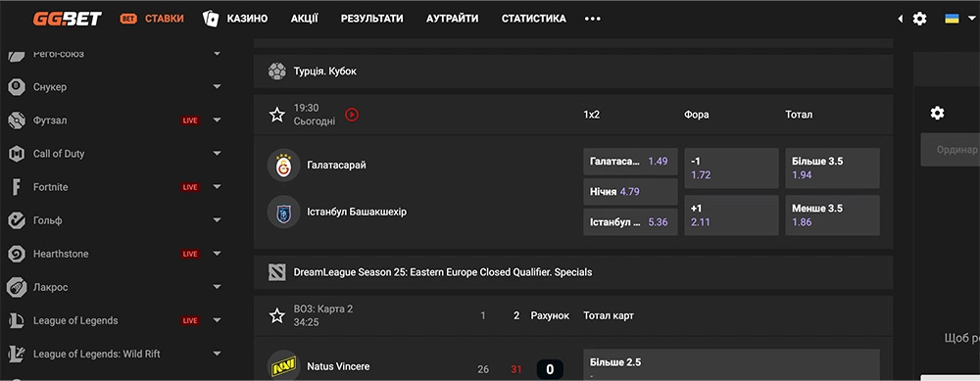Click the Hearthstone LIVE badge
Image resolution: width=980 pixels, height=381 pixels.
pos(190,255)
